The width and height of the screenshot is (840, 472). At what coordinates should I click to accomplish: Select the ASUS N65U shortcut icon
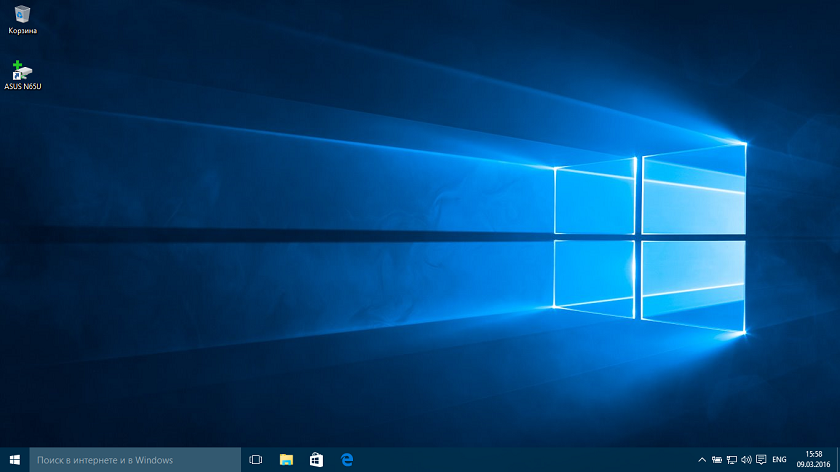click(22, 70)
